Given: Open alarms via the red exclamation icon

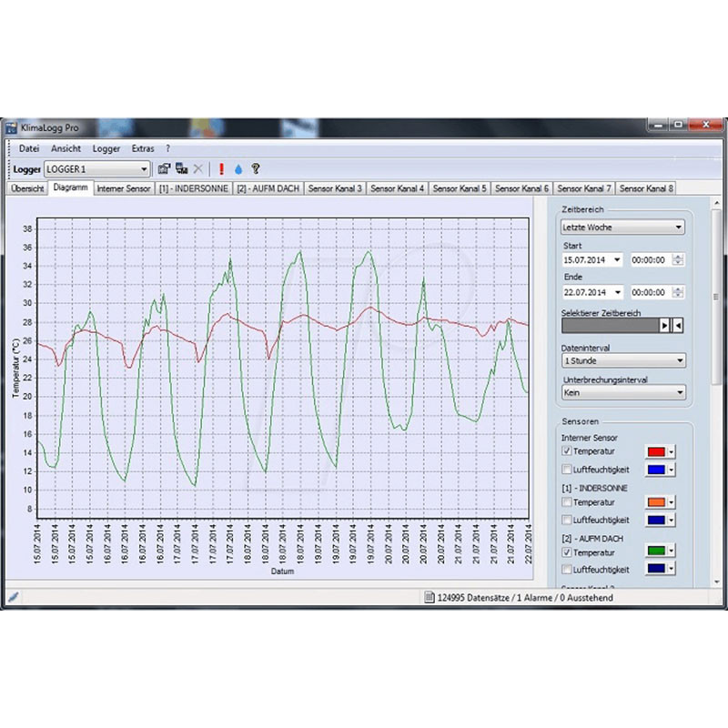Looking at the screenshot, I should coord(221,169).
